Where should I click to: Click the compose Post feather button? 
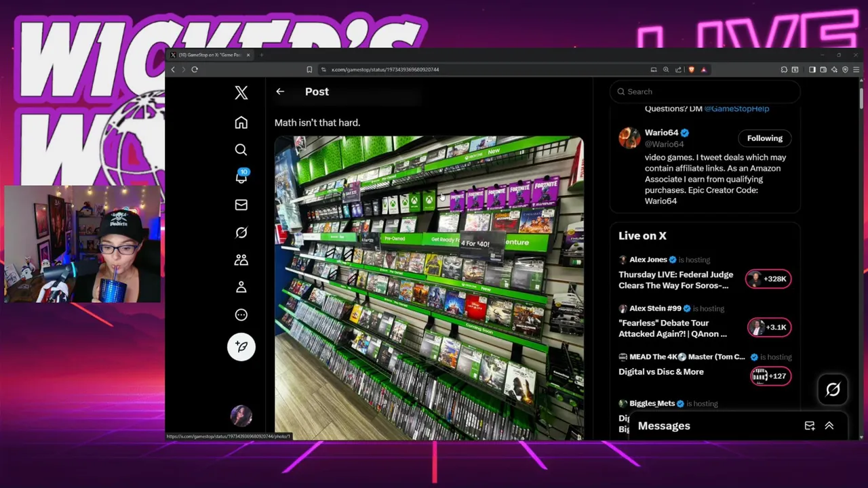point(241,346)
